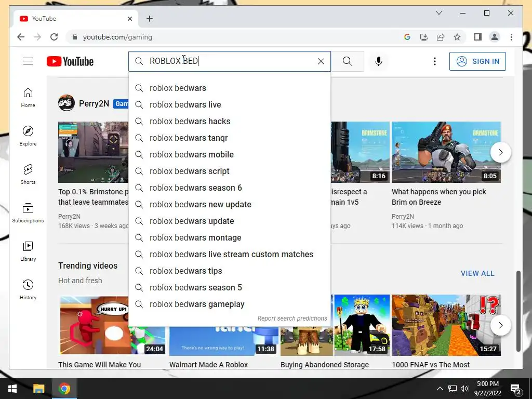Choose "roblox bedwars tips" suggestion

click(229, 271)
